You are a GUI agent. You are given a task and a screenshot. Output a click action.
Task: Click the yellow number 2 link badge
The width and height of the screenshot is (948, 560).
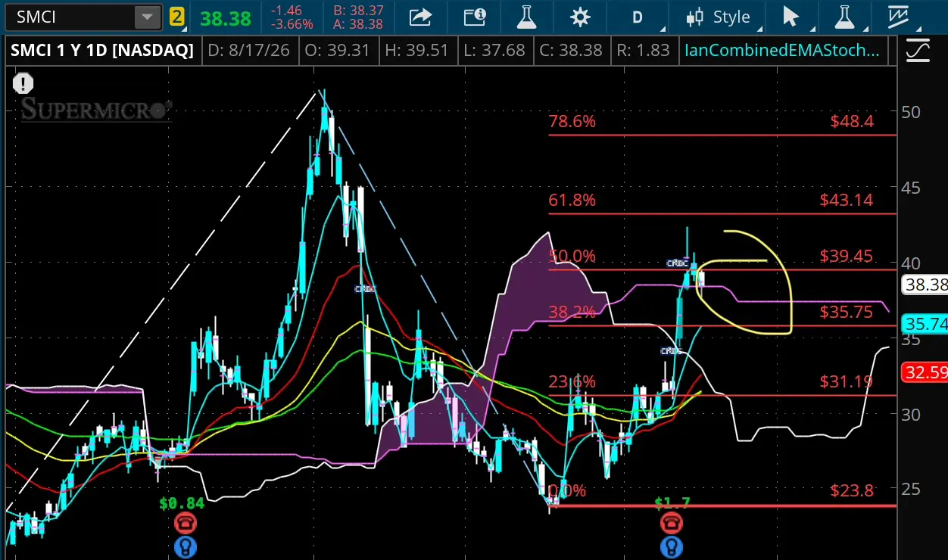[177, 17]
